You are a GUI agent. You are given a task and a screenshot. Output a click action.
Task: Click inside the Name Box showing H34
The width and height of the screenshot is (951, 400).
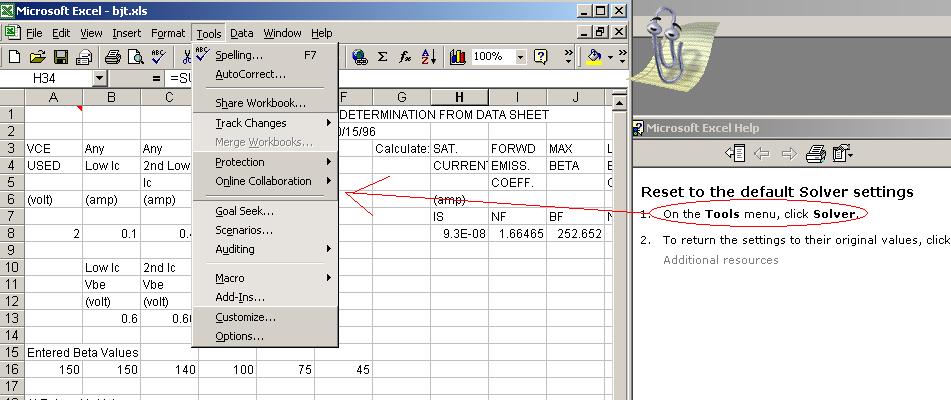[x=47, y=78]
